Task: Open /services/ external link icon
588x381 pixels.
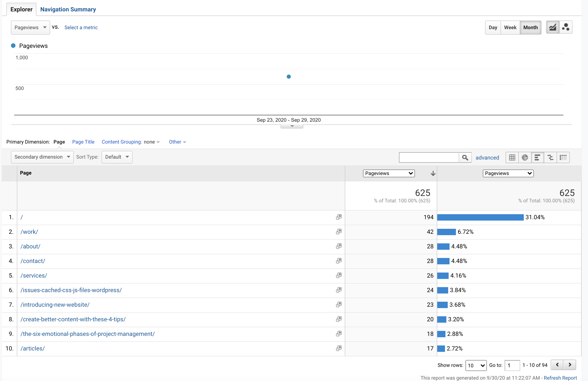Action: pos(339,275)
